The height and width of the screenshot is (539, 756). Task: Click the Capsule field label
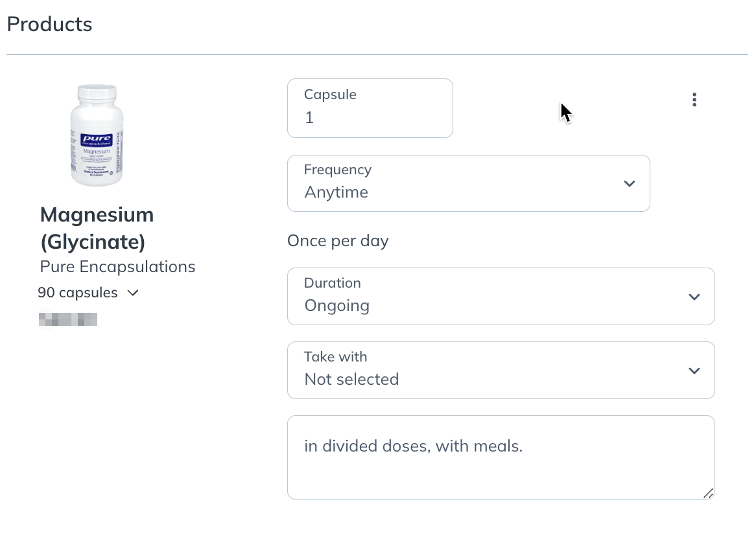(x=330, y=95)
